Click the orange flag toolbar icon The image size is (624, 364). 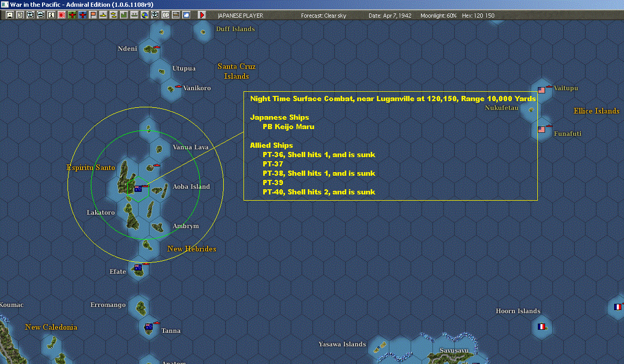pyautogui.click(x=93, y=15)
